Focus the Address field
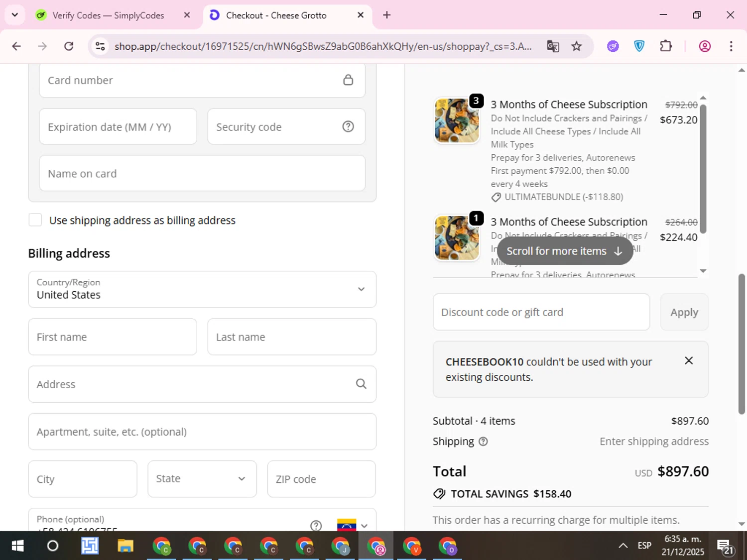This screenshot has height=560, width=747. (202, 384)
